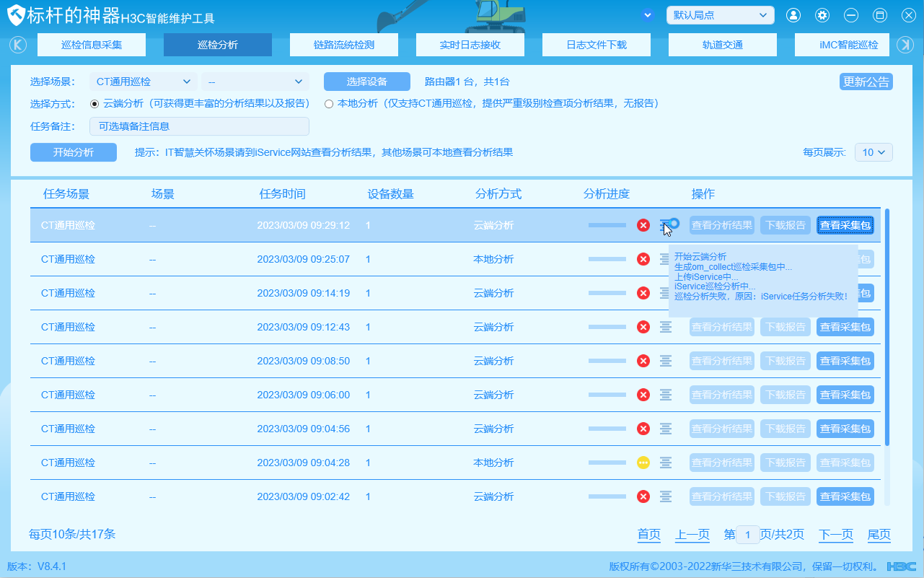Viewport: 924px width, 578px height.
Task: Switch to the 链路流统检测 tab
Action: (x=344, y=45)
